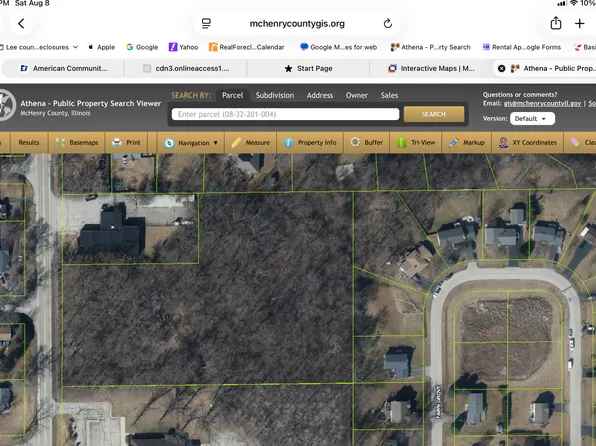
Task: Open the Apple bookmark
Action: coord(102,47)
